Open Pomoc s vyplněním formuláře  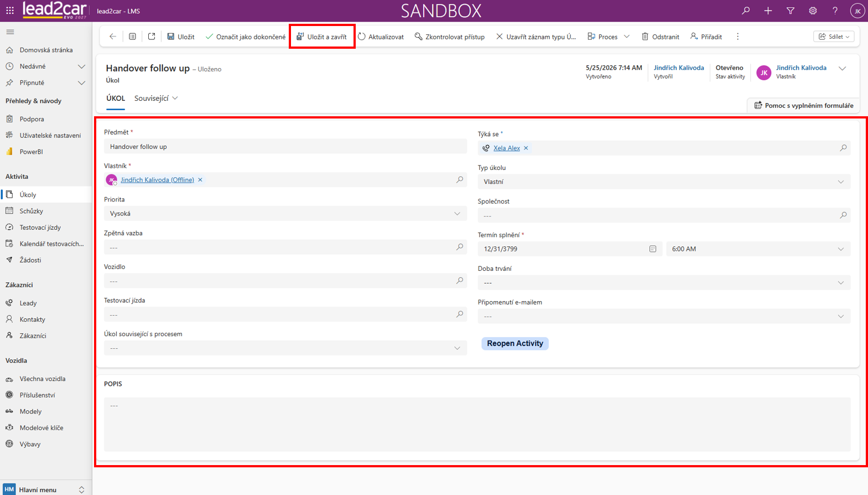(x=804, y=105)
